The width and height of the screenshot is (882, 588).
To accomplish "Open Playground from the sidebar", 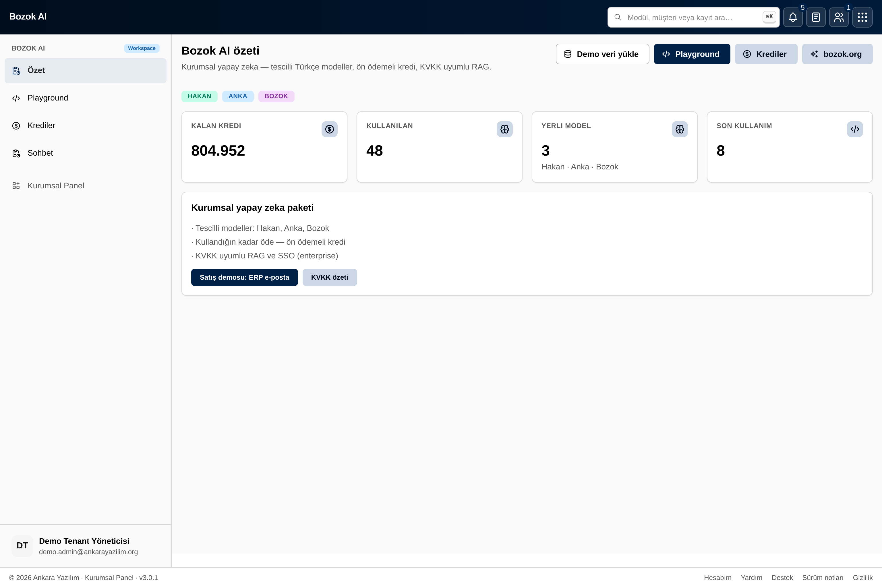I will tap(86, 98).
